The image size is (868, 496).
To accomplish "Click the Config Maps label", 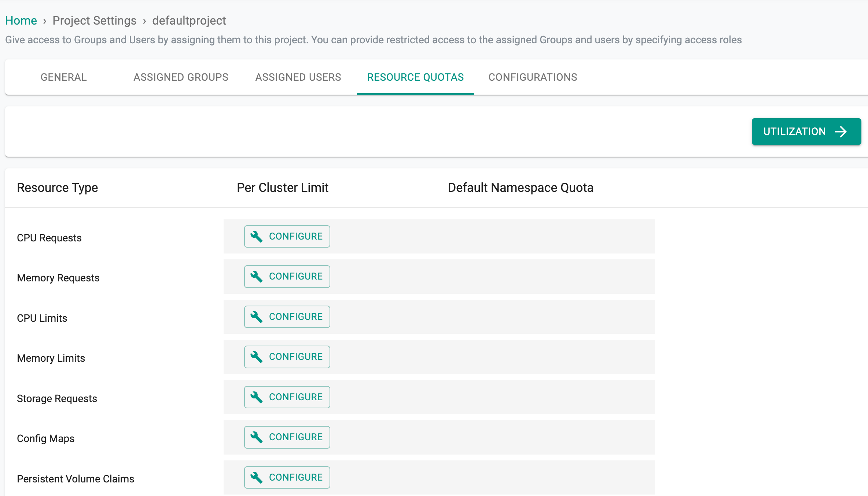I will 46,438.
